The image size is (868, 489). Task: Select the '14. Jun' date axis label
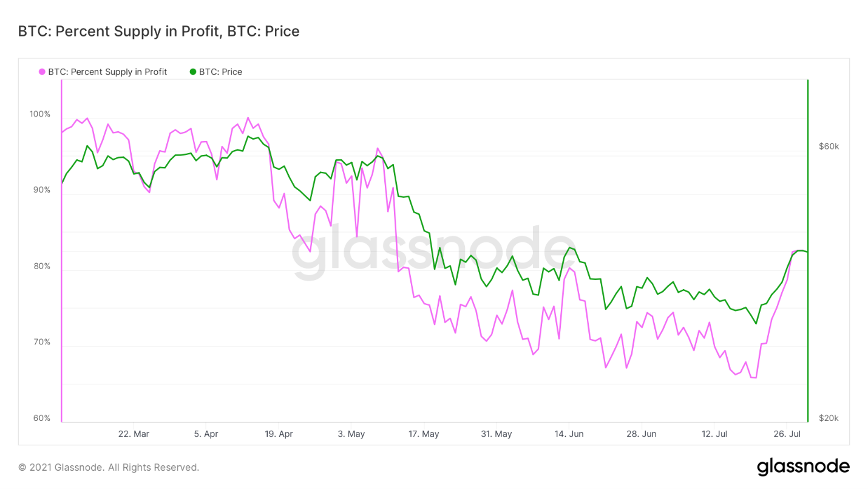click(569, 434)
